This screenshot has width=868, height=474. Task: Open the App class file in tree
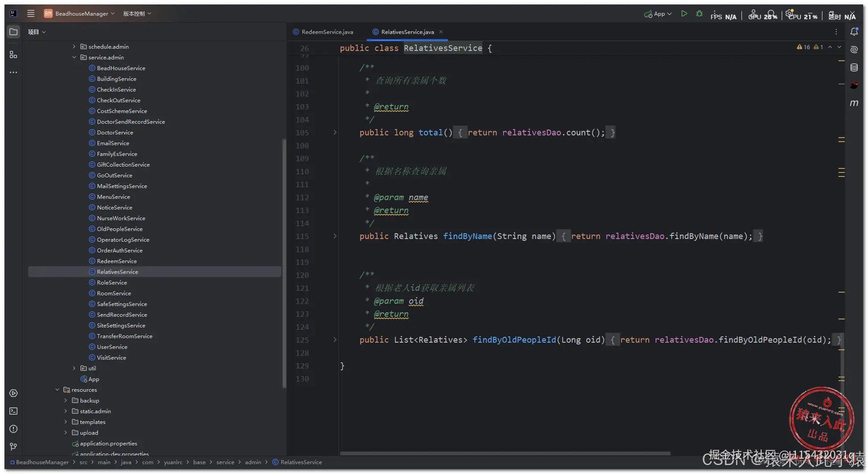(93, 379)
